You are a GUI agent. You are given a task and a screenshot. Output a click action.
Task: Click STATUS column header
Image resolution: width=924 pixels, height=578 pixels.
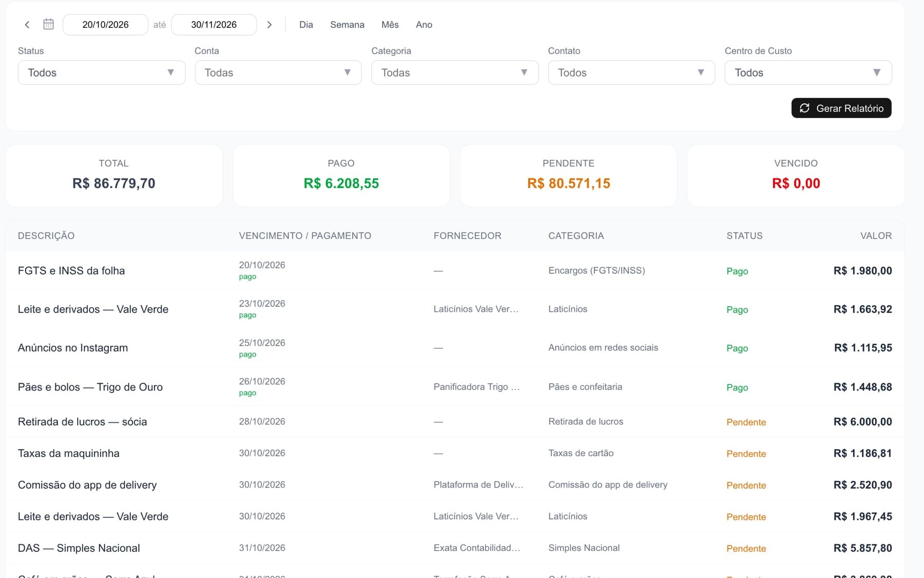click(x=744, y=236)
